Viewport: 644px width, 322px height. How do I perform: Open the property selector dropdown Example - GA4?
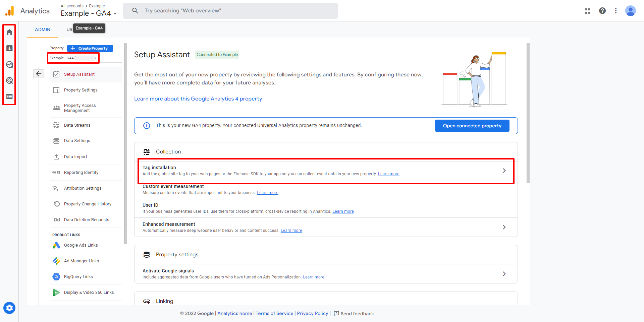[x=73, y=58]
